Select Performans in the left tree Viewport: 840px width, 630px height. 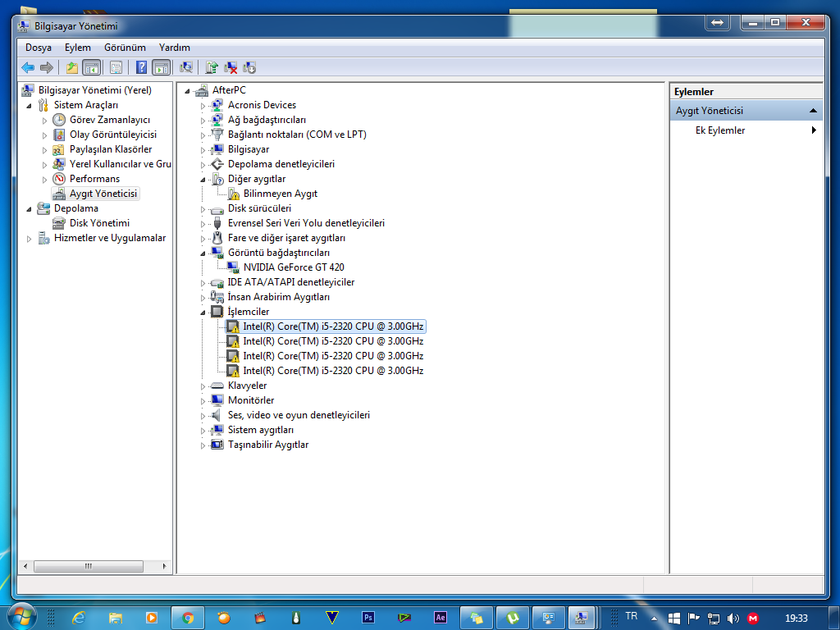coord(95,178)
